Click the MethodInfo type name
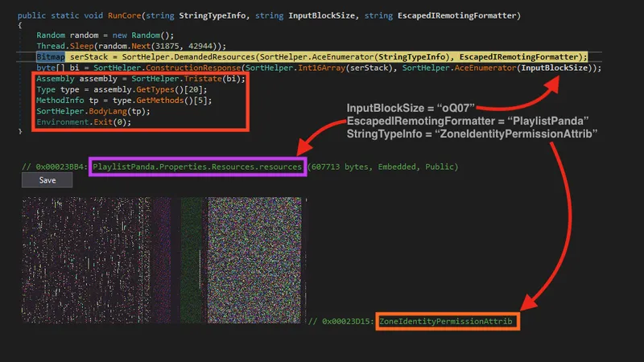Screen dimensions: 644x362 [x=60, y=100]
